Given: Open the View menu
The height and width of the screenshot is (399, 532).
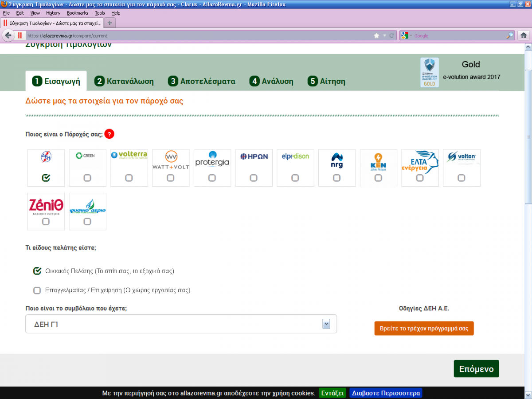Looking at the screenshot, I should click(x=35, y=13).
